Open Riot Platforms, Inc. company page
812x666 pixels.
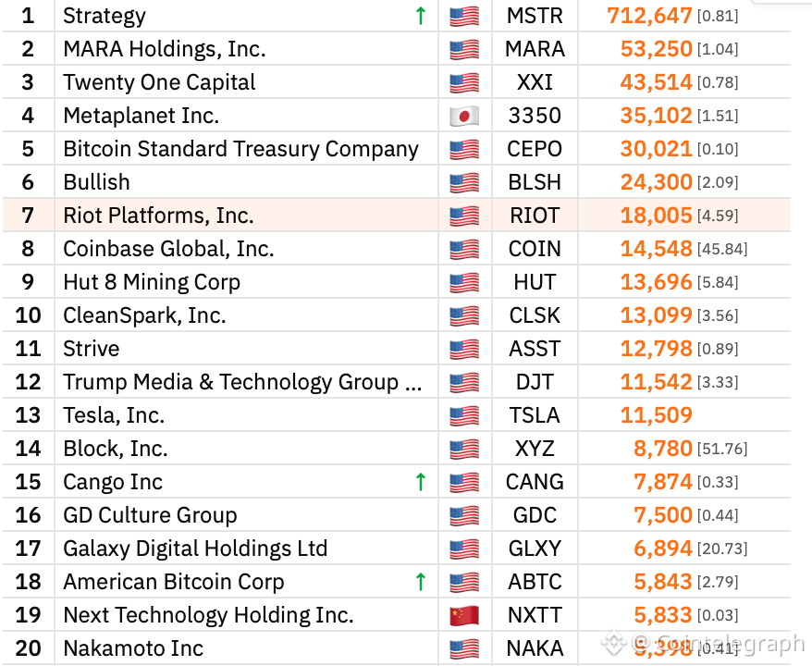tap(158, 216)
